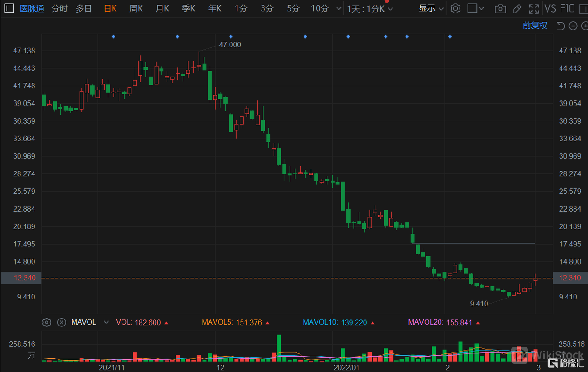Open MAVOL indicator settings gear
The height and width of the screenshot is (372, 588).
tap(47, 322)
